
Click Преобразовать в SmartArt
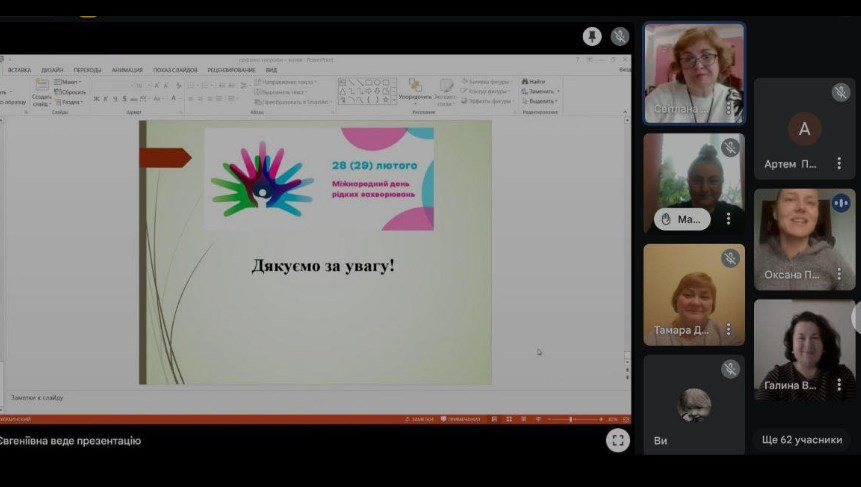pyautogui.click(x=291, y=102)
